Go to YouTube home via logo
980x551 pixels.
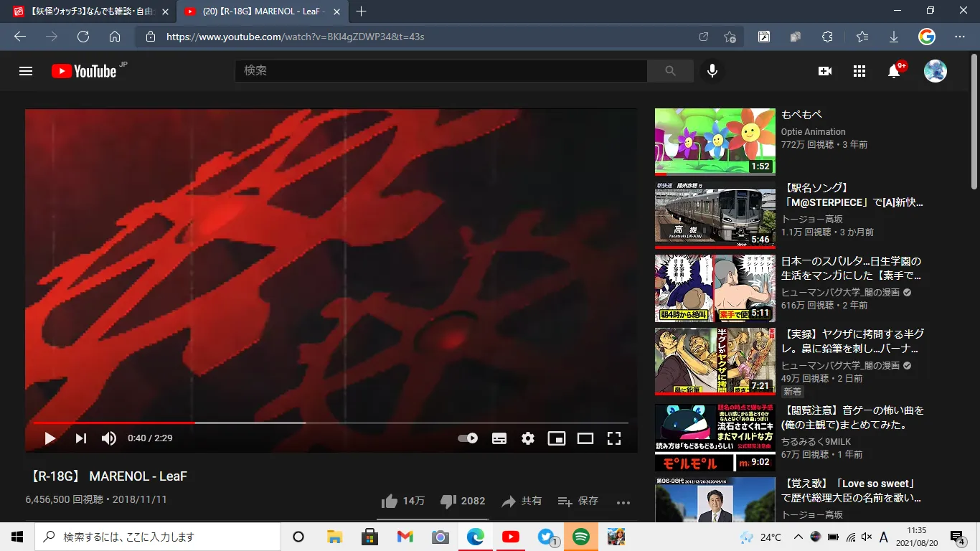pyautogui.click(x=84, y=71)
